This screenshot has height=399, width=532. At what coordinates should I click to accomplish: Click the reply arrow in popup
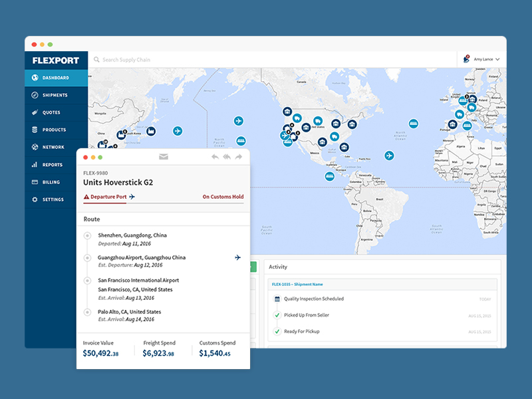(215, 157)
